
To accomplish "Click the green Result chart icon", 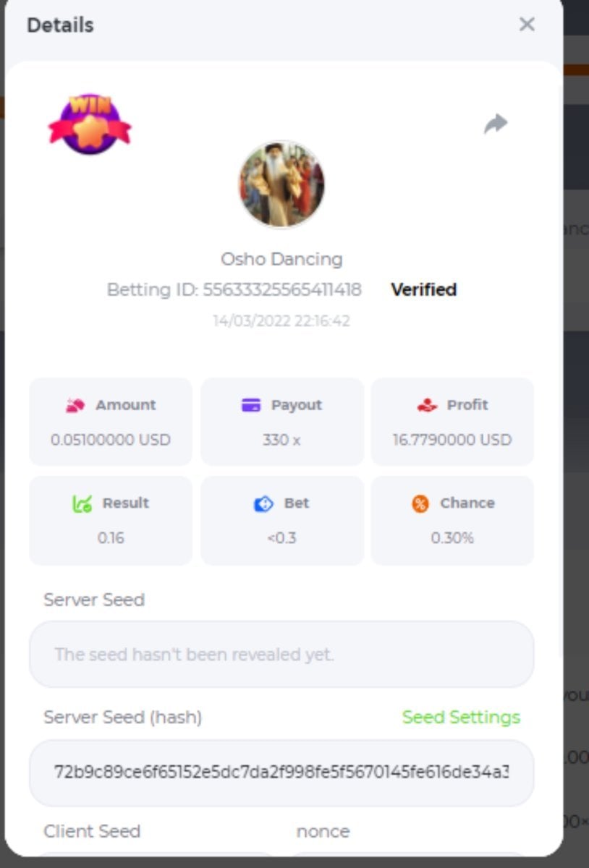I will point(82,503).
